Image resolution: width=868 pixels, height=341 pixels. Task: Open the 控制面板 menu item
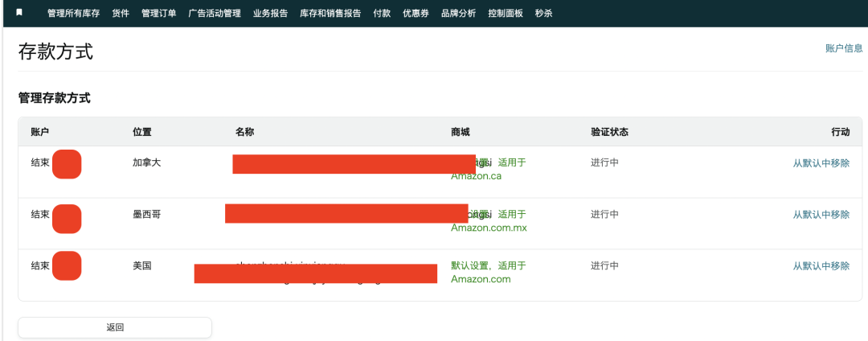[x=506, y=14]
